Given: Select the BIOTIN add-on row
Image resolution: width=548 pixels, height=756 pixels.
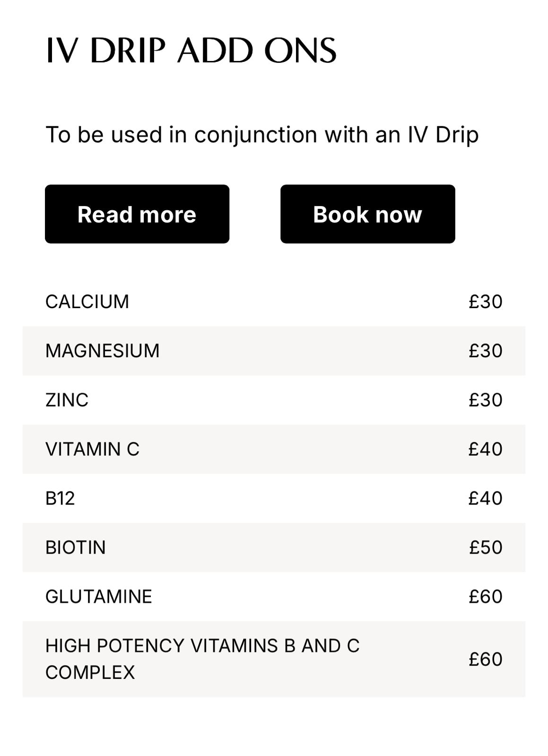Looking at the screenshot, I should pyautogui.click(x=274, y=547).
